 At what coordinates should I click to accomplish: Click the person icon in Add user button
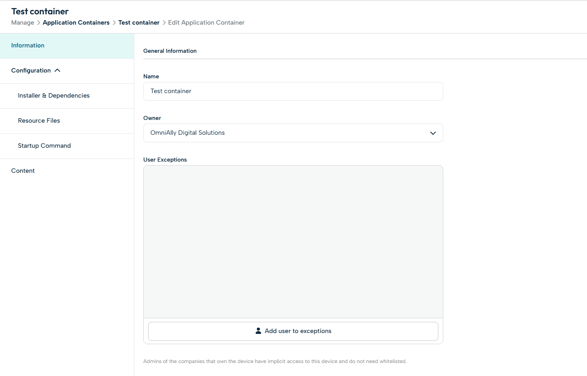(258, 331)
